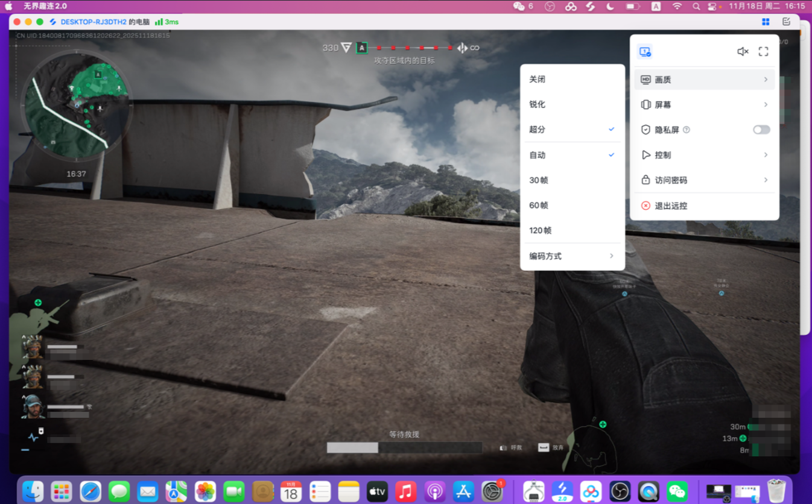The image size is (812, 504).
Task: Open OBS Studio from the Dock
Action: [x=620, y=491]
